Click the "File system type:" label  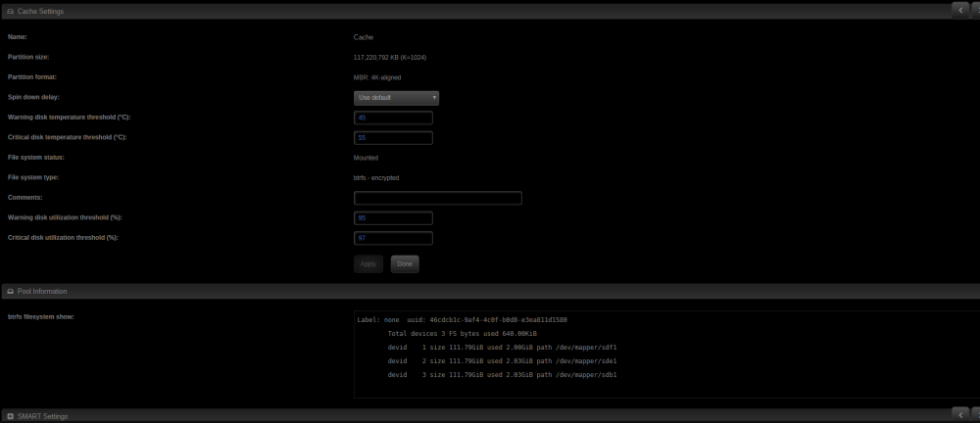(32, 177)
